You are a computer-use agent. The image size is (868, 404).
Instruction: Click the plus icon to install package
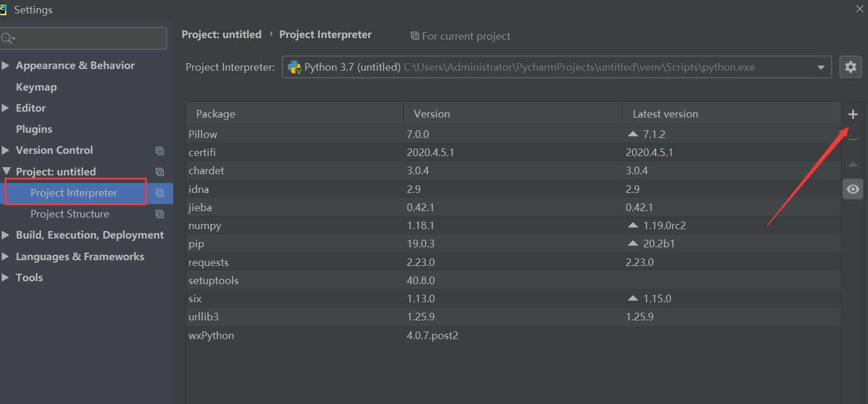(x=853, y=115)
